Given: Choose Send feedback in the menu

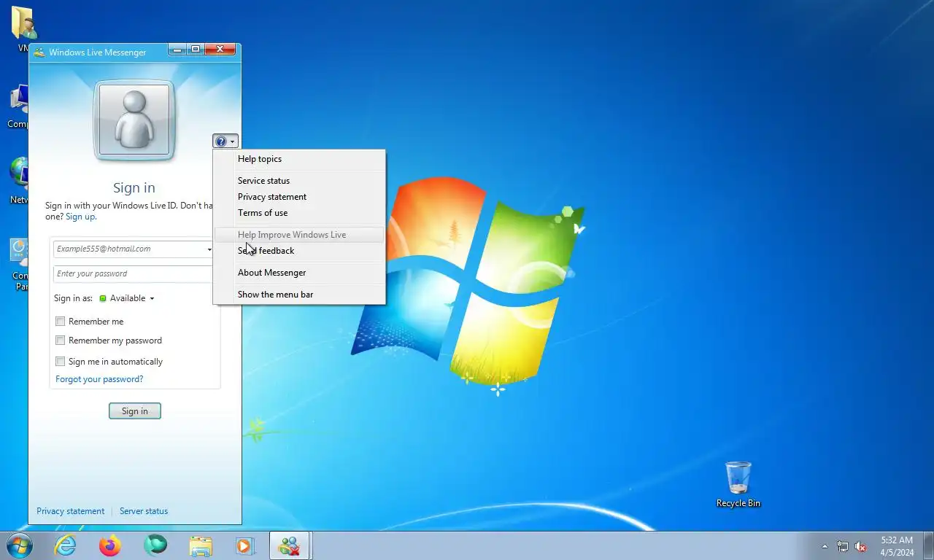Looking at the screenshot, I should [299, 251].
